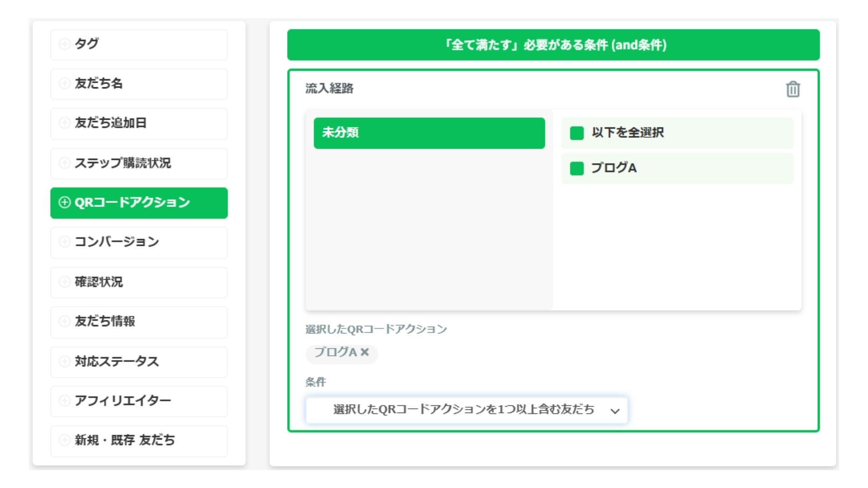This screenshot has height=488, width=868.
Task: Click the green and条件 header bar
Action: click(553, 45)
